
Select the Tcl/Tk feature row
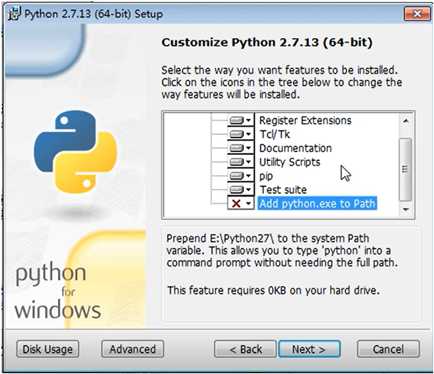tap(275, 134)
